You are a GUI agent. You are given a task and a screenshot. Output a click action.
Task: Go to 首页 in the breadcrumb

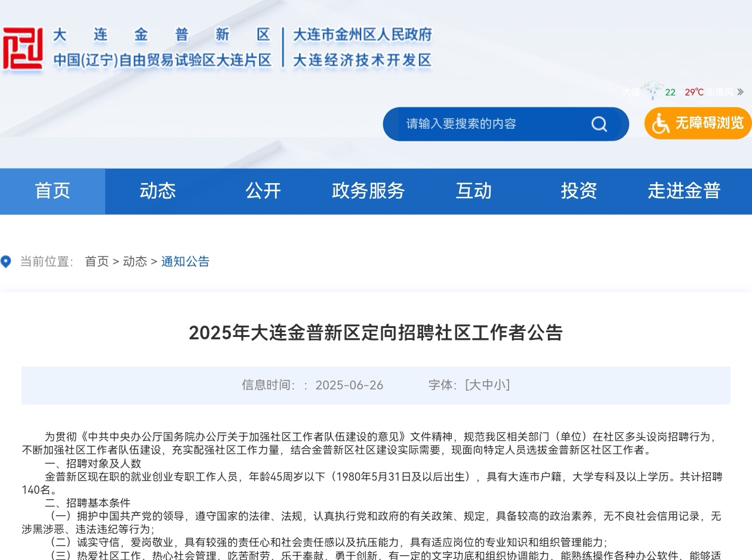pos(97,262)
